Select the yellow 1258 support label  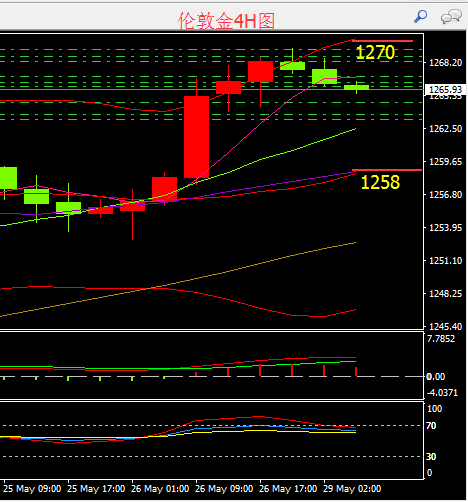[x=380, y=182]
